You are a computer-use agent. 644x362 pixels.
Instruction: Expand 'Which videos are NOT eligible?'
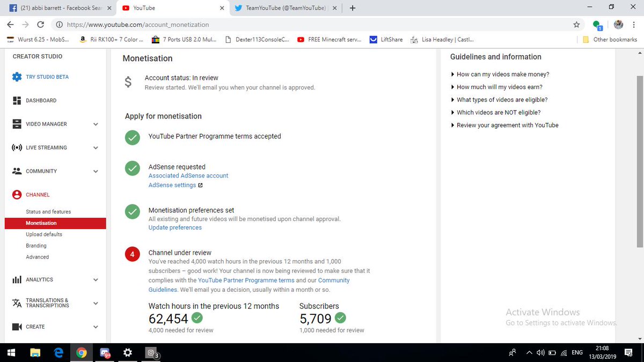tap(495, 113)
